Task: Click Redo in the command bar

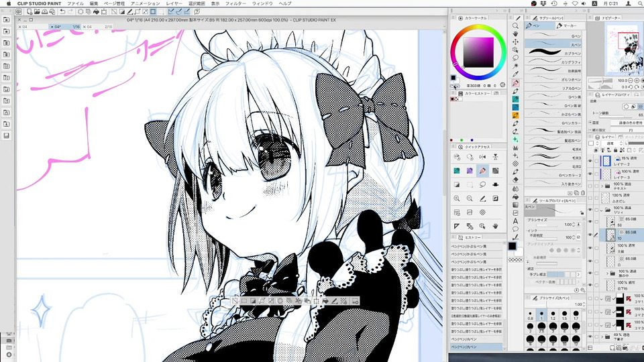Action: coord(69,12)
